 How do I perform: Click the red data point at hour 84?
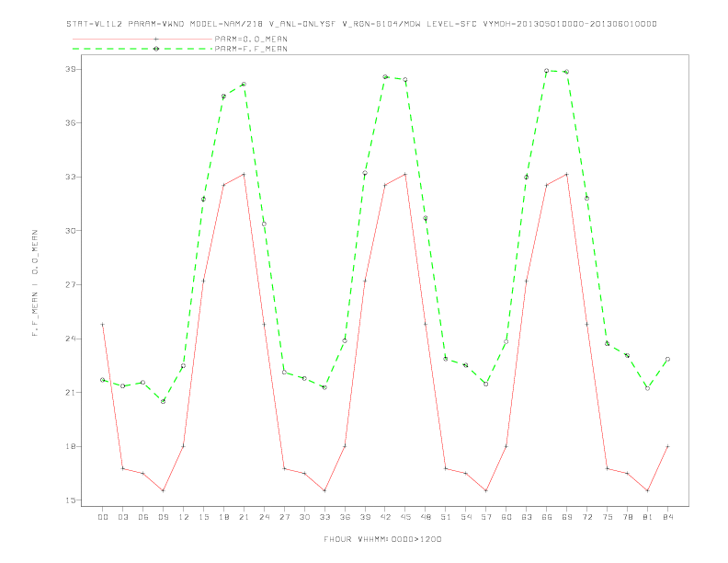[x=668, y=446]
